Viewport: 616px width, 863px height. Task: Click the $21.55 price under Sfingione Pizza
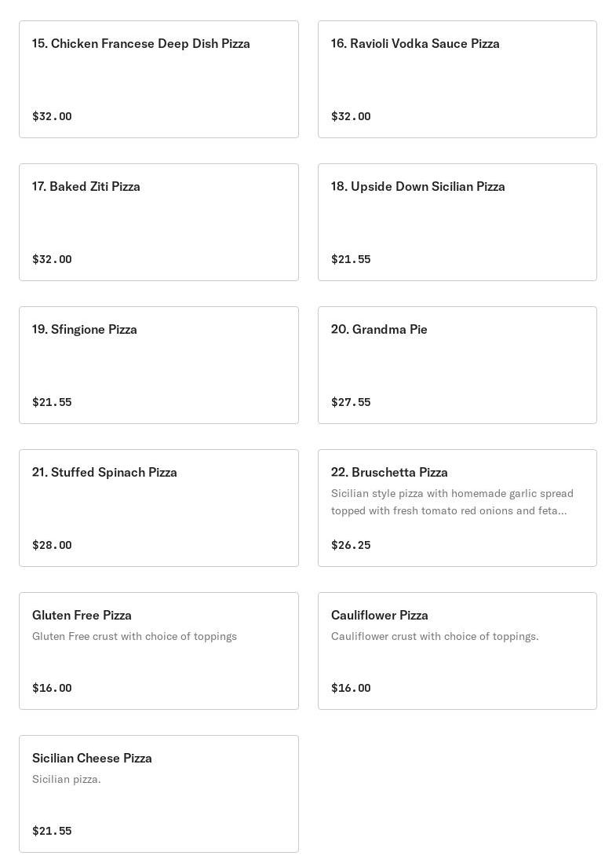[x=52, y=402]
